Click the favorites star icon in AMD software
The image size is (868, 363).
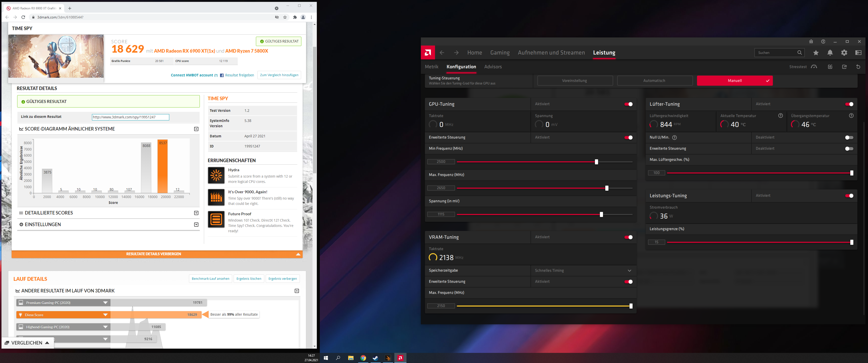(x=816, y=53)
